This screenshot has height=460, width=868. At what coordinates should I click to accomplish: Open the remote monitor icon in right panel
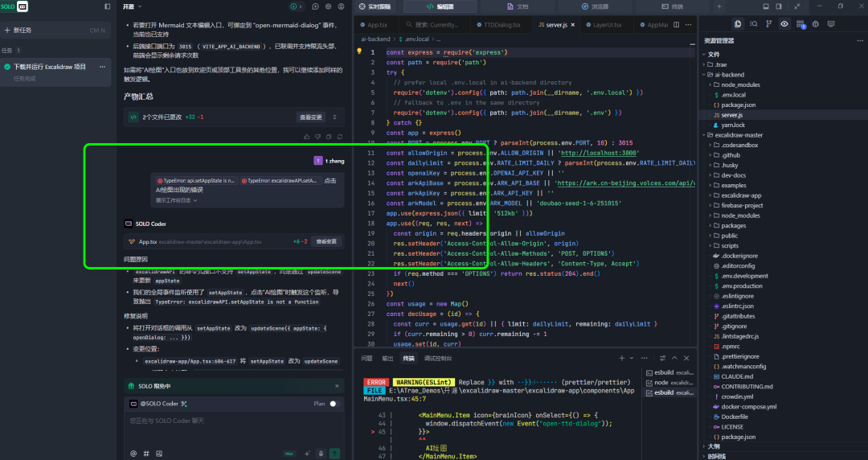click(x=831, y=24)
